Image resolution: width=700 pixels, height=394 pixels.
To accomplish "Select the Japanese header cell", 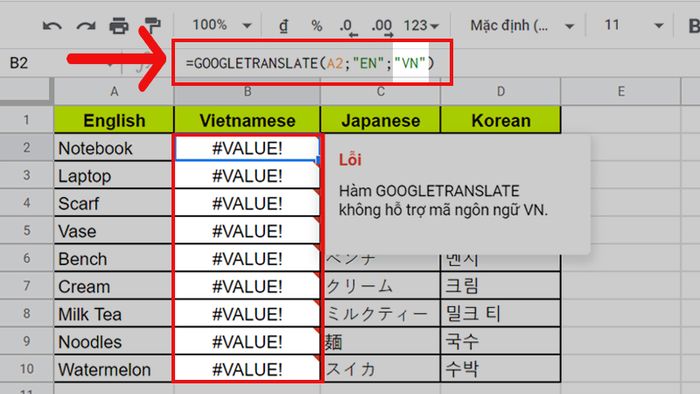I will click(380, 120).
